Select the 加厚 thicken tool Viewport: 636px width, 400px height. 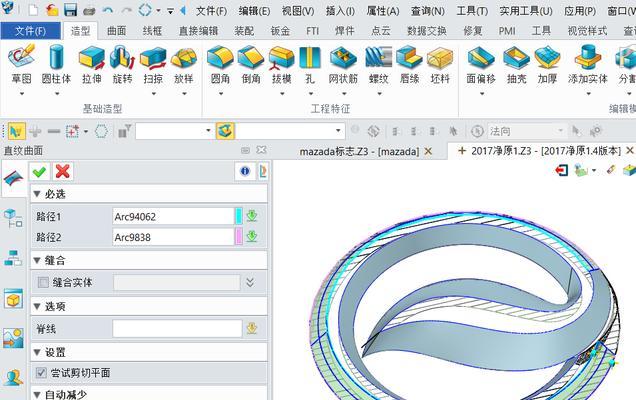click(x=547, y=65)
